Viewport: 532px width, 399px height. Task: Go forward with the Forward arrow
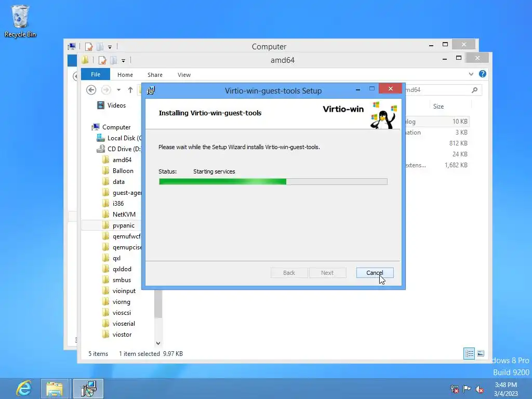[x=106, y=90]
